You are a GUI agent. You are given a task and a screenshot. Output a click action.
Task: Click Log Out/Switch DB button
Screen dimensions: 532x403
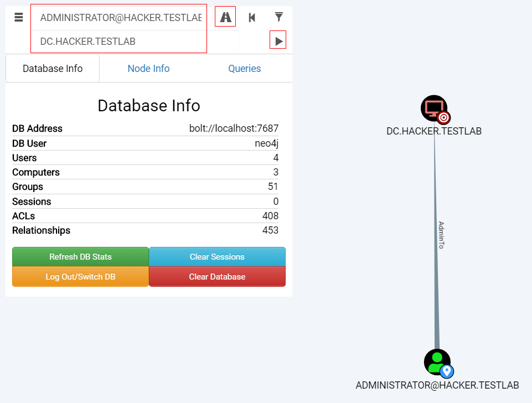tap(80, 277)
